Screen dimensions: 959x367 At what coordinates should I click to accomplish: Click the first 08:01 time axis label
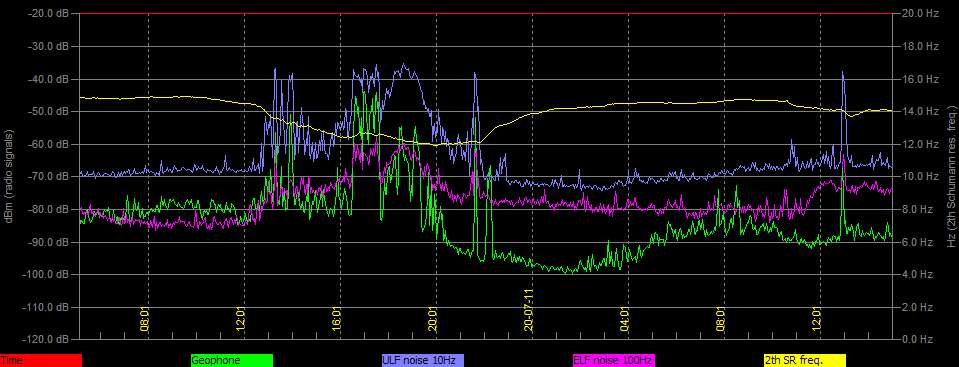tap(145, 319)
